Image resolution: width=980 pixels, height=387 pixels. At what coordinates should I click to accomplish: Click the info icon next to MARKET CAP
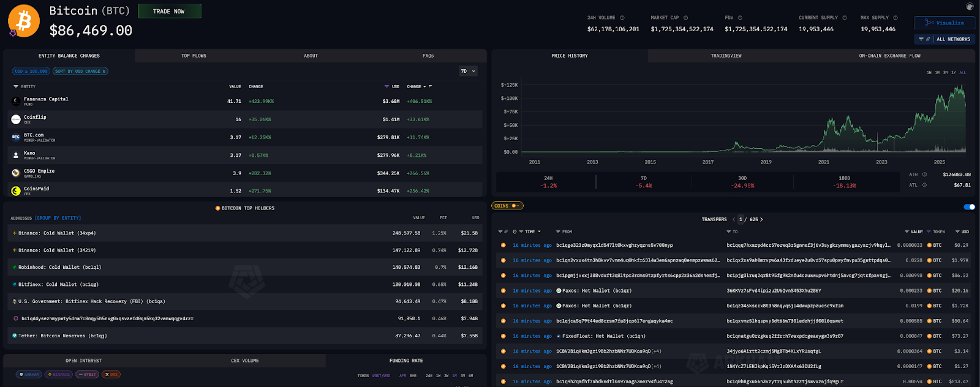[685, 18]
